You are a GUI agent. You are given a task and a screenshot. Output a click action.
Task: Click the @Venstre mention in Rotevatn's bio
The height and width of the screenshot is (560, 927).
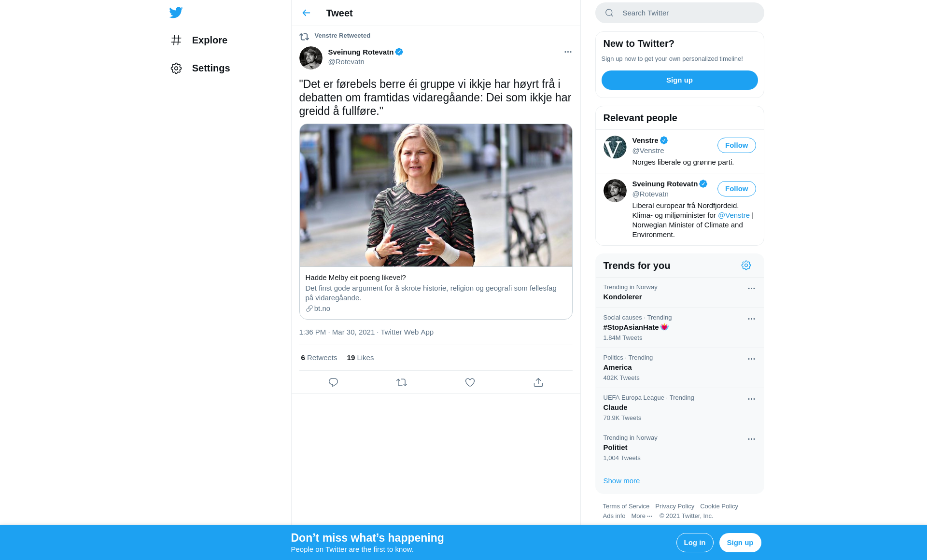pos(733,215)
